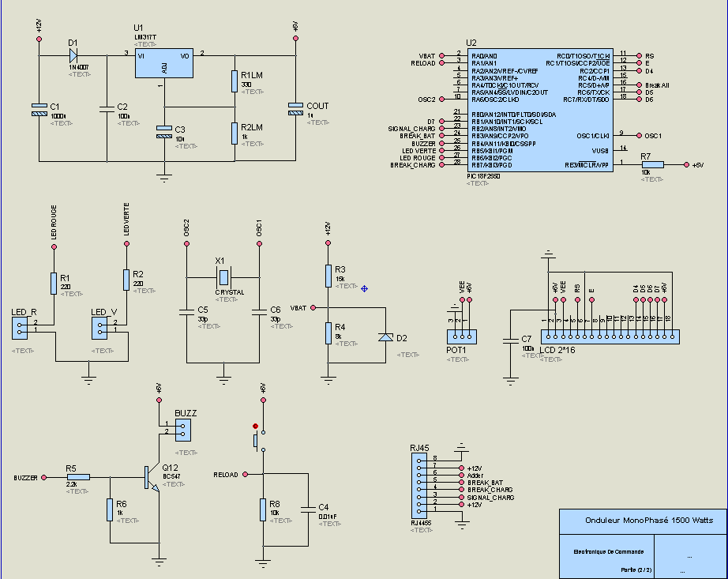Click the 'Onduleur MonoPhasé 1500 Watts' title text
728x579 pixels.
(x=648, y=520)
